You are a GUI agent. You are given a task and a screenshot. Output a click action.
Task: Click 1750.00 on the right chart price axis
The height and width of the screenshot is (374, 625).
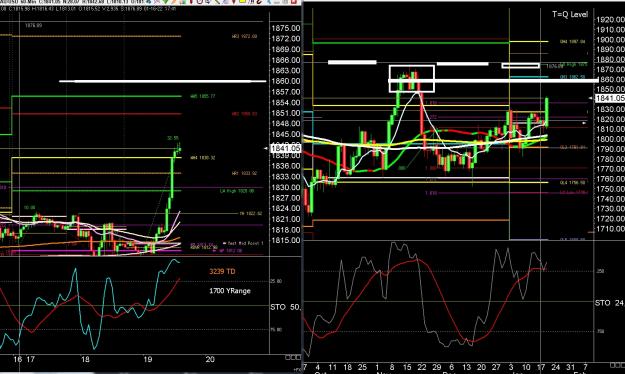click(610, 189)
